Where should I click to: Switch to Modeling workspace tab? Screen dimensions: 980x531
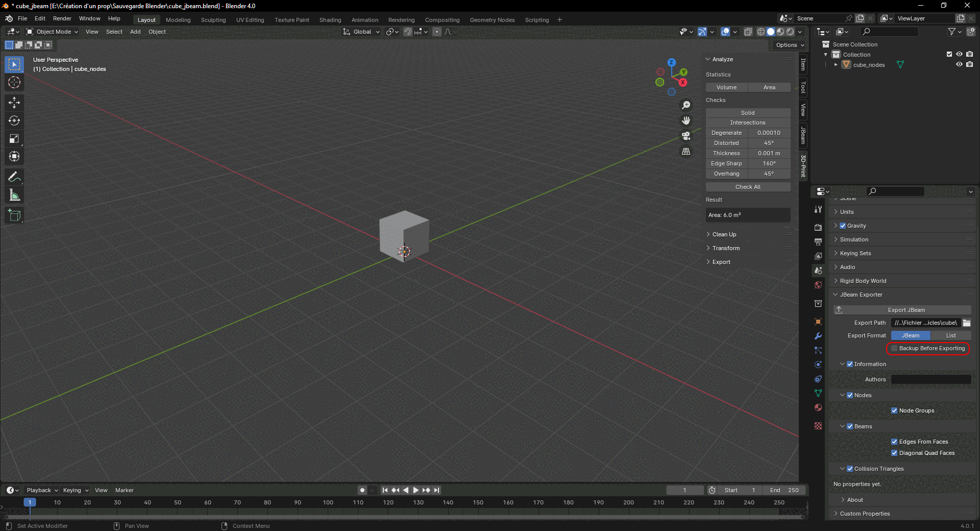178,20
